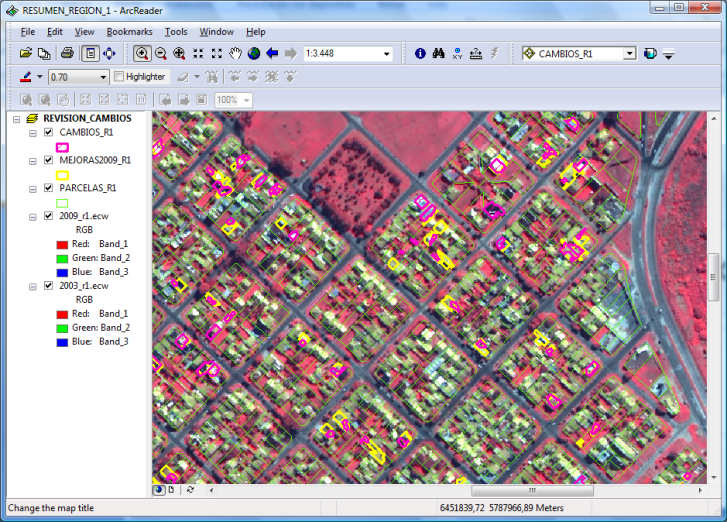Click the green PARCELAS_R1 symbol
This screenshot has width=727, height=522.
tap(62, 203)
